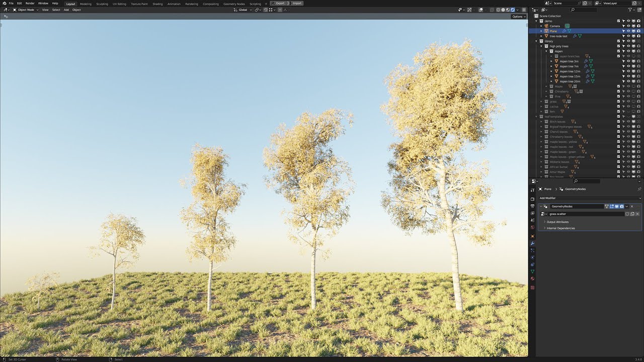
Task: Open the Scene properties tab icon
Action: (x=532, y=220)
